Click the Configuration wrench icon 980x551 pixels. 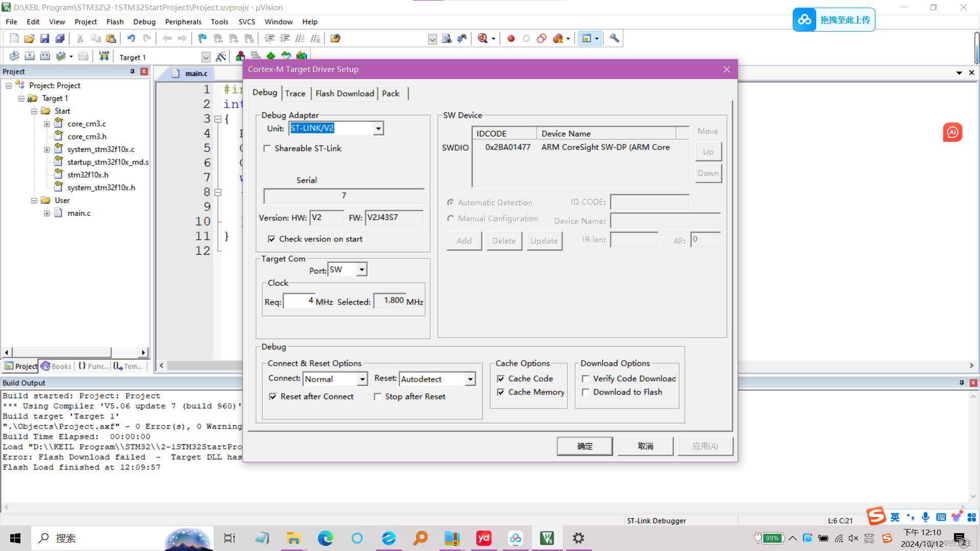pos(614,39)
